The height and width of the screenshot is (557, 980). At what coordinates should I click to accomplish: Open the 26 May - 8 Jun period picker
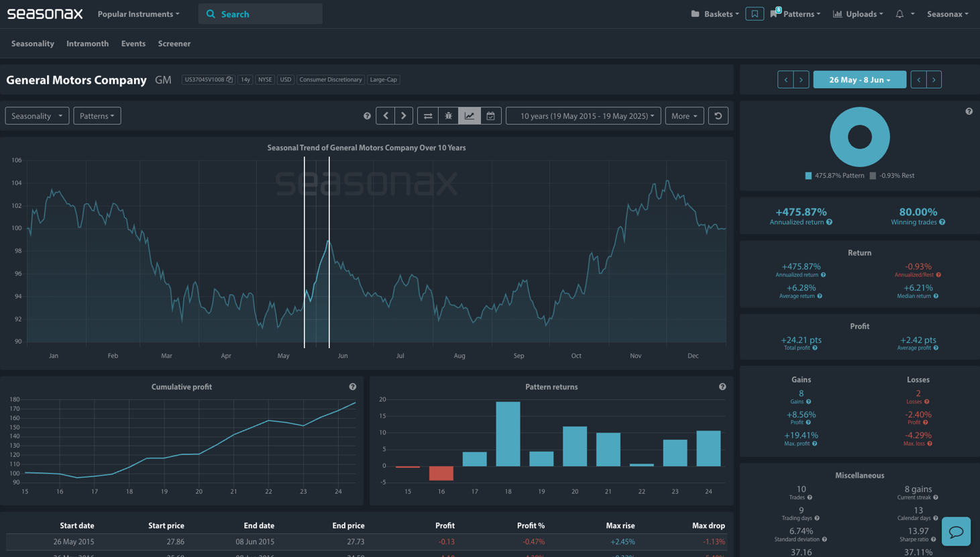click(x=860, y=80)
